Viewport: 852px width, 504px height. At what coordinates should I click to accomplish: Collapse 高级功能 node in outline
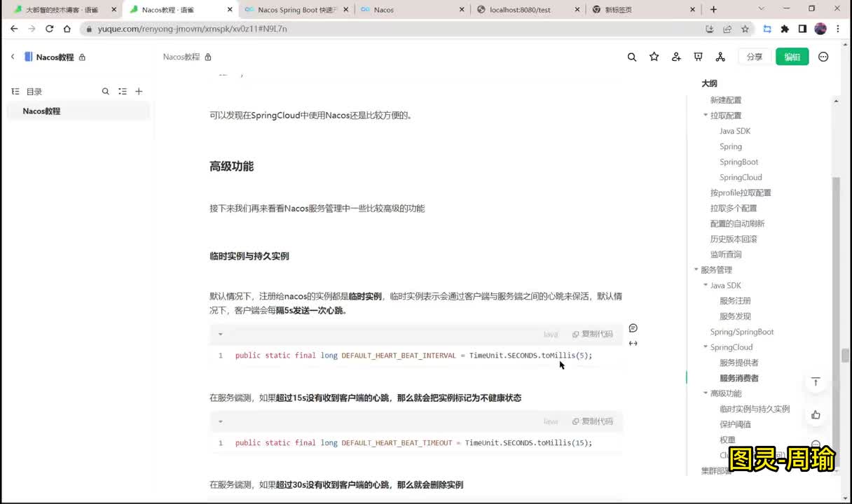(x=706, y=393)
